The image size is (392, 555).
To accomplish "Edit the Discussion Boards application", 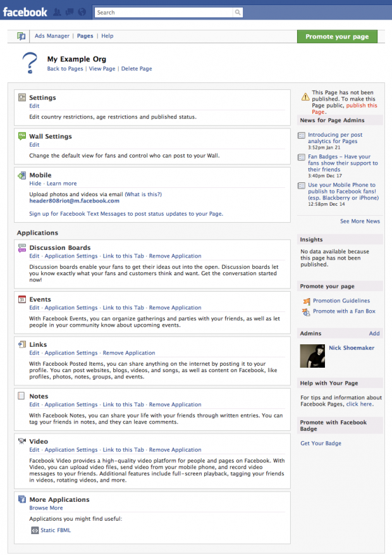I will point(34,256).
